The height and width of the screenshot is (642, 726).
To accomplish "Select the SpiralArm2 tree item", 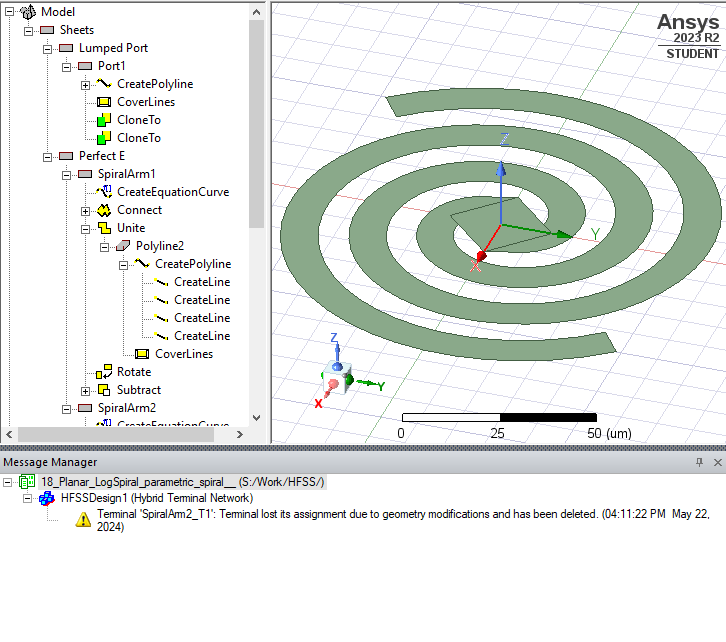I will pos(126,408).
